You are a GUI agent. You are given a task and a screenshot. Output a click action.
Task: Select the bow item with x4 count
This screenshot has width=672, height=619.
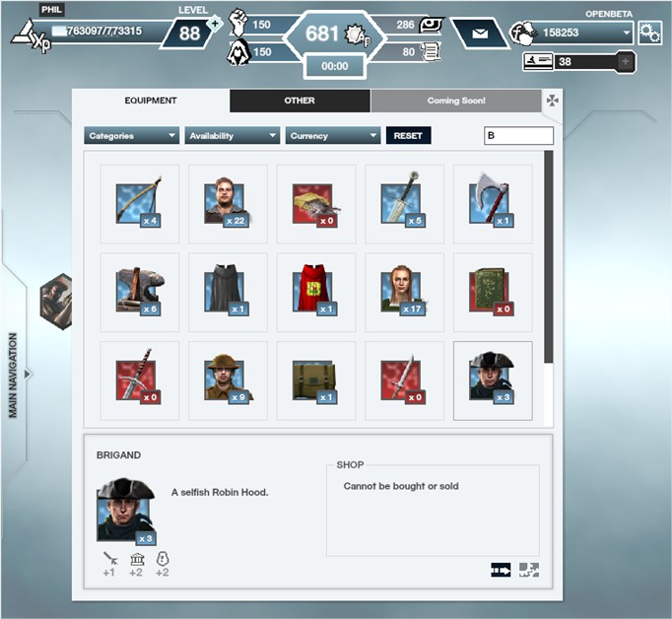click(140, 204)
